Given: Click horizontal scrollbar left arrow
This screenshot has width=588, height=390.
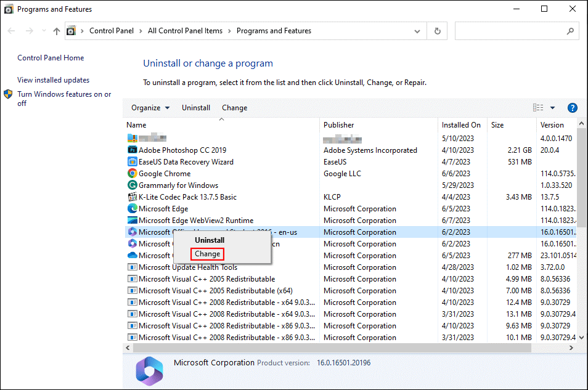Looking at the screenshot, I should [x=128, y=348].
